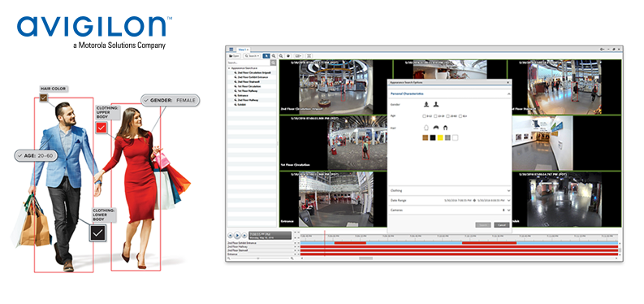Pick the gray hair color swatch
The height and width of the screenshot is (304, 644).
click(x=447, y=137)
